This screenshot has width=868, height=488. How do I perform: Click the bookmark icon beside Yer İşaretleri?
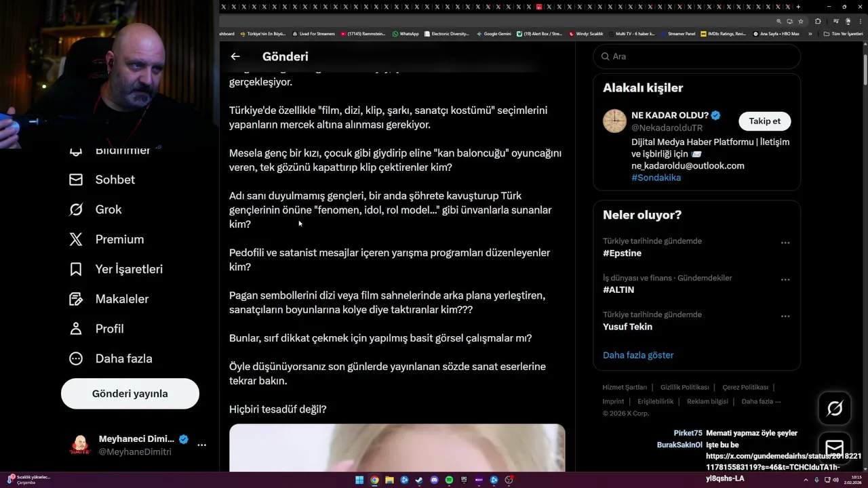point(76,269)
